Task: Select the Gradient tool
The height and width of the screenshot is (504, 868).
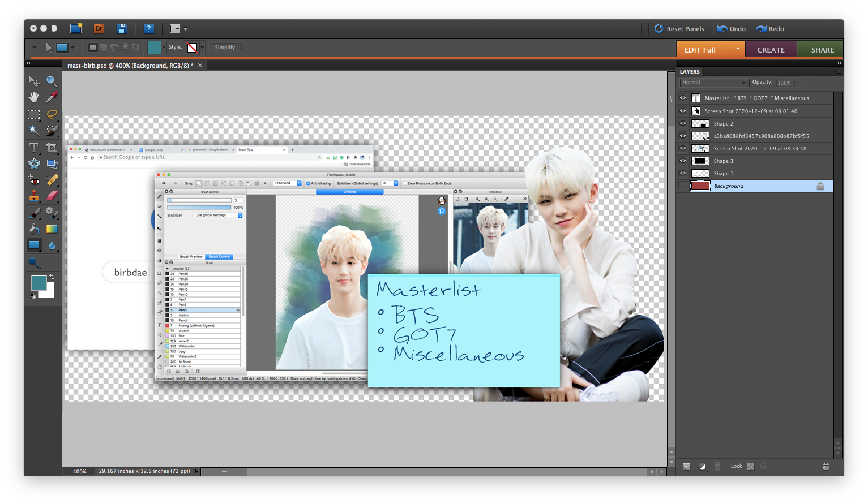Action: coord(52,229)
